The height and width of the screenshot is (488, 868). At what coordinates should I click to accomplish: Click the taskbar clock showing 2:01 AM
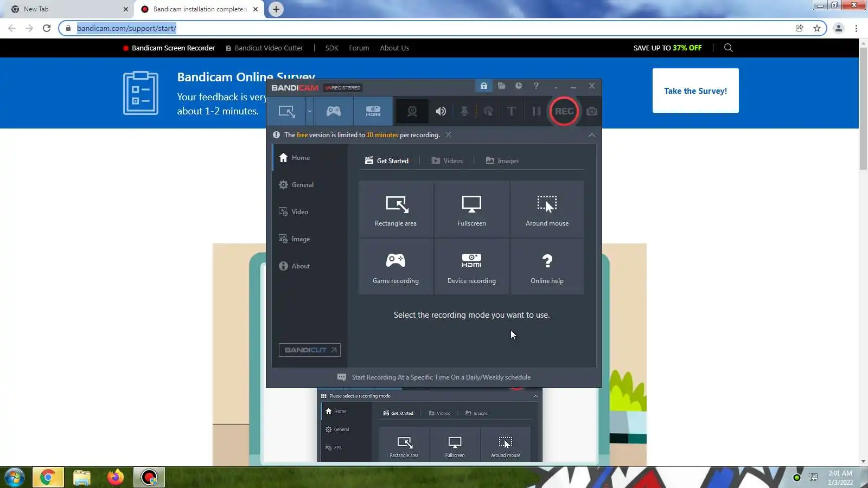[x=840, y=478]
